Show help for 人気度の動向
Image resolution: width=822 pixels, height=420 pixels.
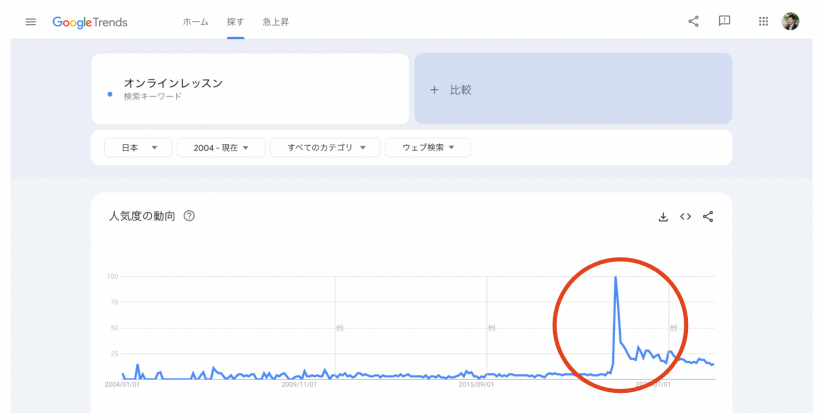(x=189, y=216)
